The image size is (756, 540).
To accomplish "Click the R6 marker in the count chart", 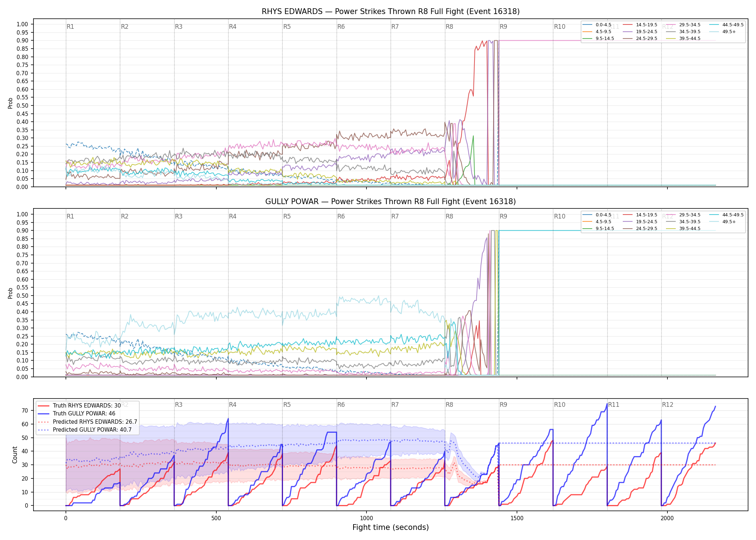I will [x=341, y=405].
